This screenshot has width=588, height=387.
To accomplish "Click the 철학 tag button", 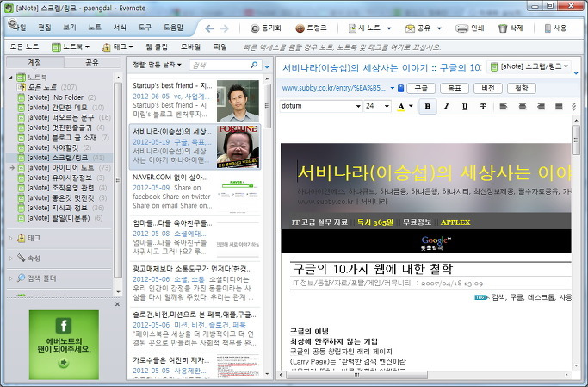I will [x=522, y=88].
